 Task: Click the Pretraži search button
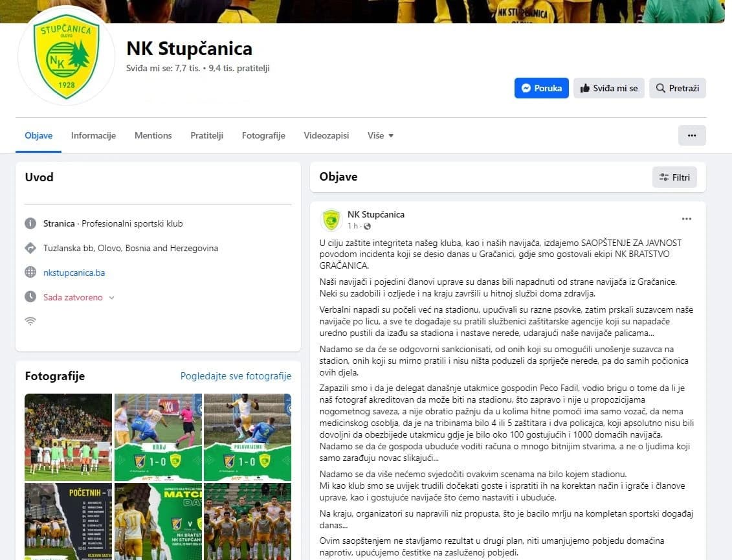(678, 88)
